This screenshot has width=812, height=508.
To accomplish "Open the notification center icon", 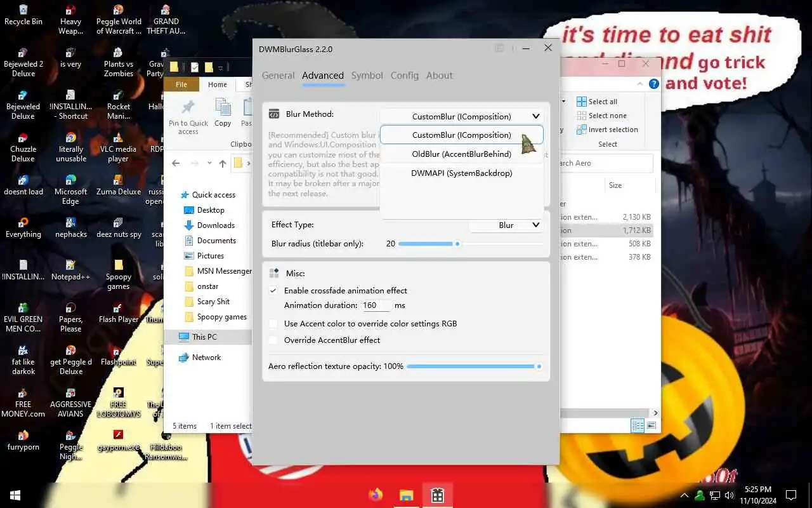I will point(791,495).
